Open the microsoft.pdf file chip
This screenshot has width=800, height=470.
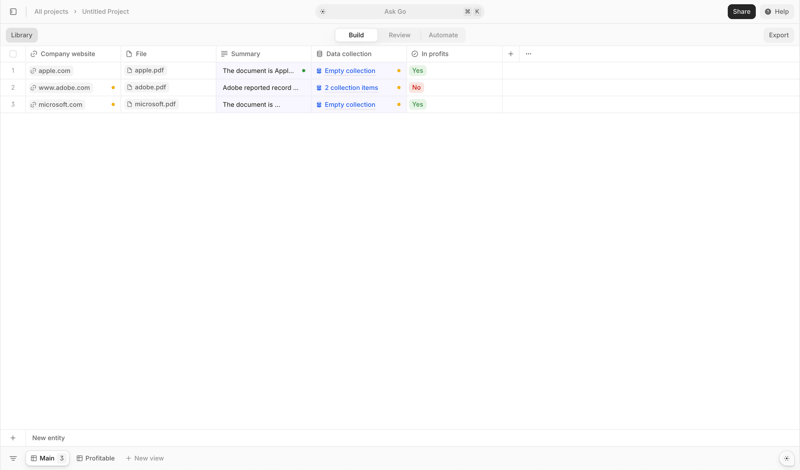pos(151,104)
